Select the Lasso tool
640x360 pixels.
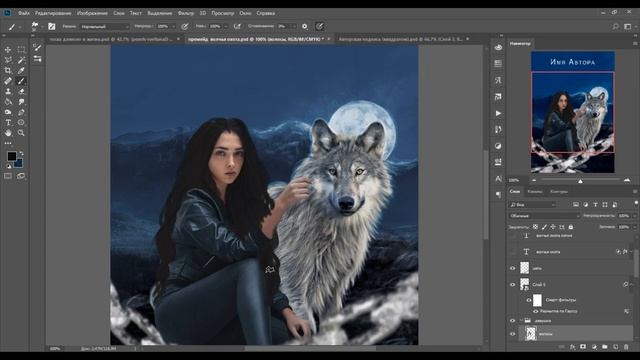(x=8, y=60)
